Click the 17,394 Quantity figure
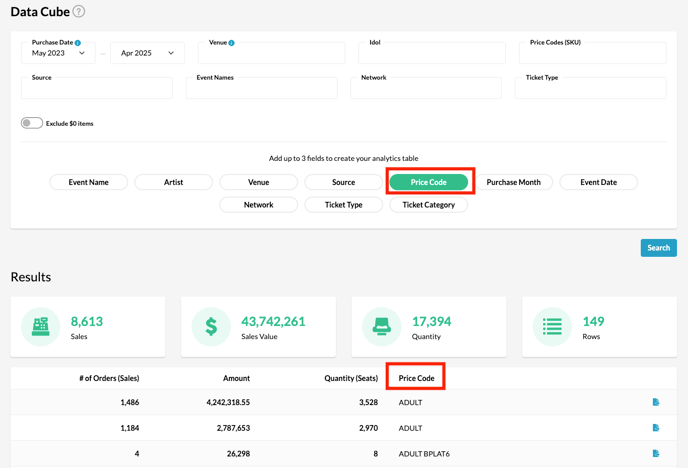 point(431,322)
